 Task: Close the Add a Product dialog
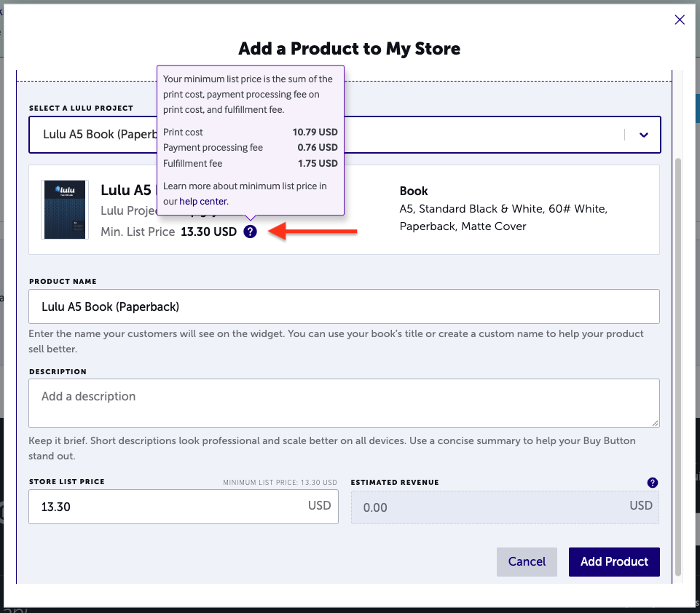tap(680, 20)
